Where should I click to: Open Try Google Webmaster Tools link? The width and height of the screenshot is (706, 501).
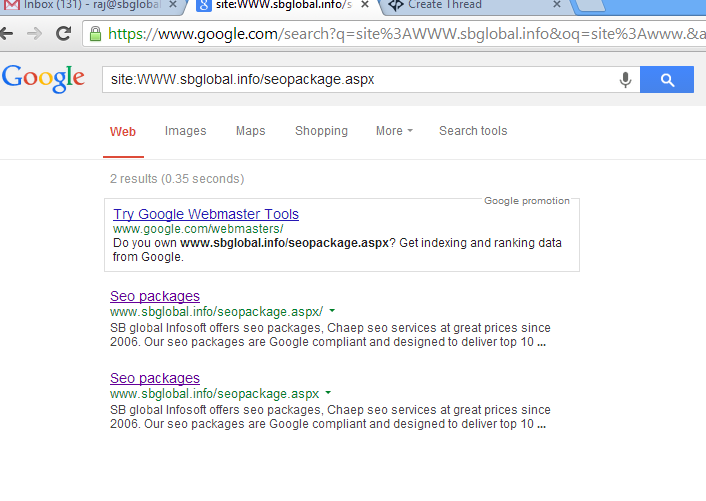coord(206,214)
